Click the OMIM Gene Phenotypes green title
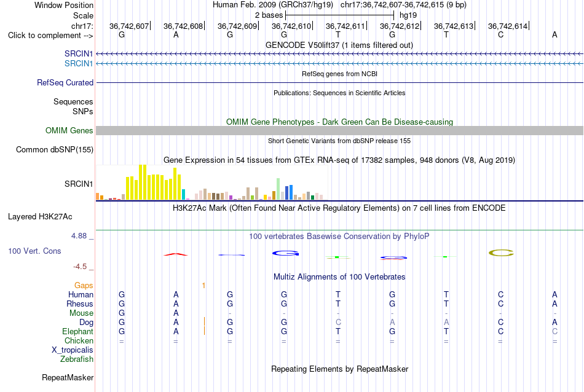Screen dimensions: 584x392 (340, 122)
